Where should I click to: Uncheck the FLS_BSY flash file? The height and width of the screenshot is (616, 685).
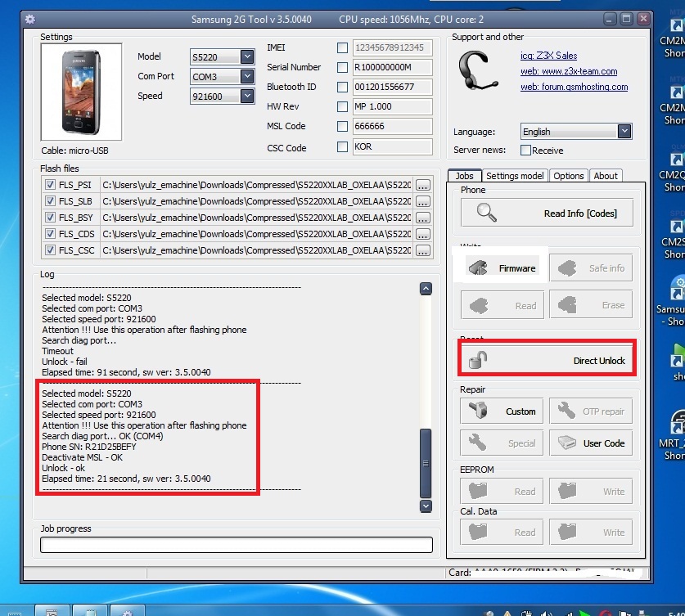[x=50, y=218]
